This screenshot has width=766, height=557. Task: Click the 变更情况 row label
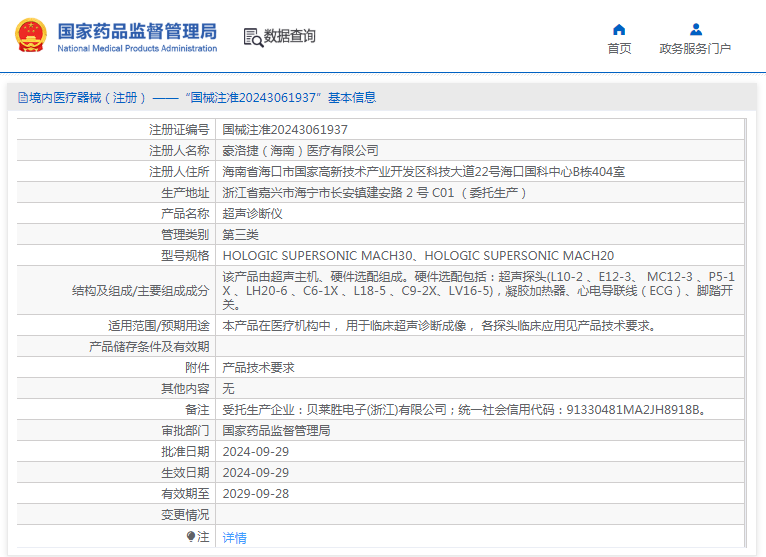(185, 514)
